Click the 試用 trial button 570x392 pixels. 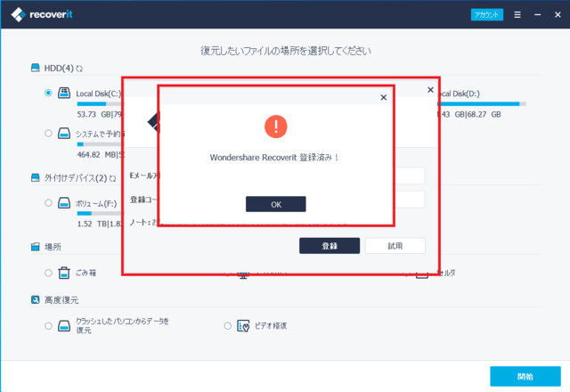point(395,246)
